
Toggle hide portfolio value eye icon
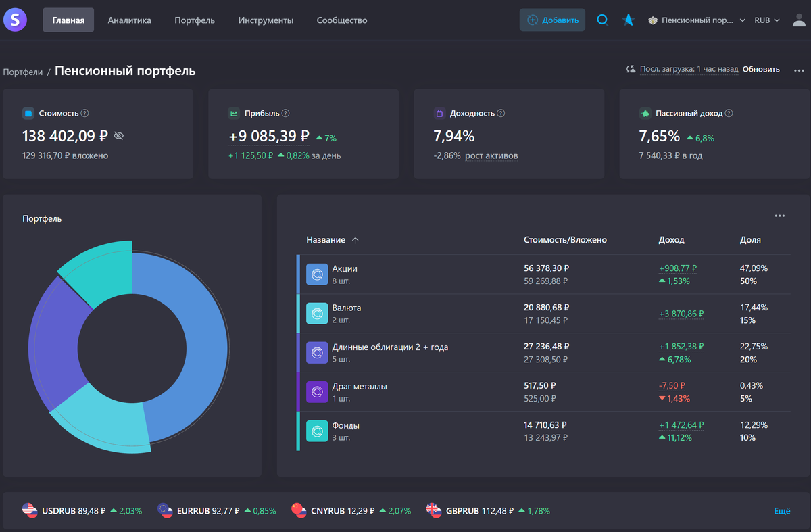(119, 137)
